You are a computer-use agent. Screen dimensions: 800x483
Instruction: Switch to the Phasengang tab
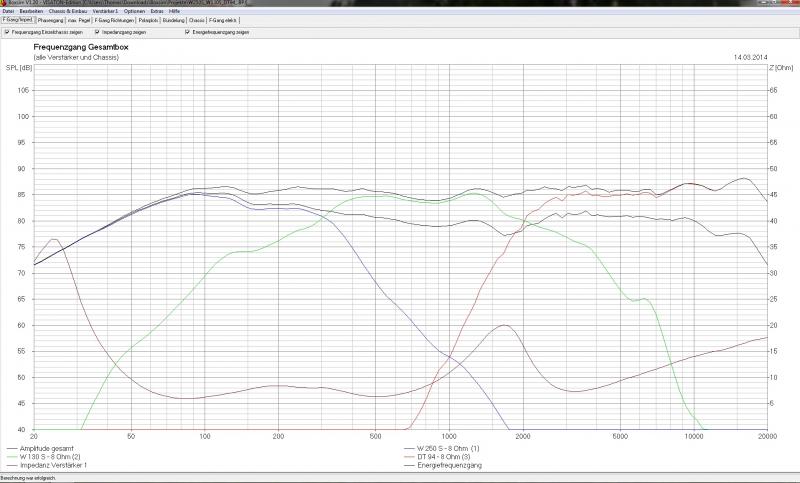pyautogui.click(x=50, y=20)
